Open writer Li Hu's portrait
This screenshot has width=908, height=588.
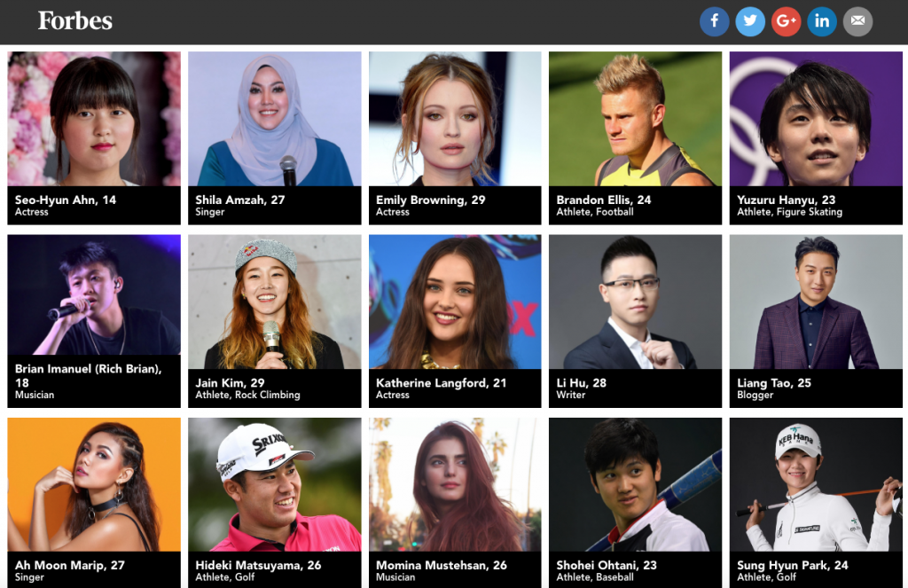(635, 302)
